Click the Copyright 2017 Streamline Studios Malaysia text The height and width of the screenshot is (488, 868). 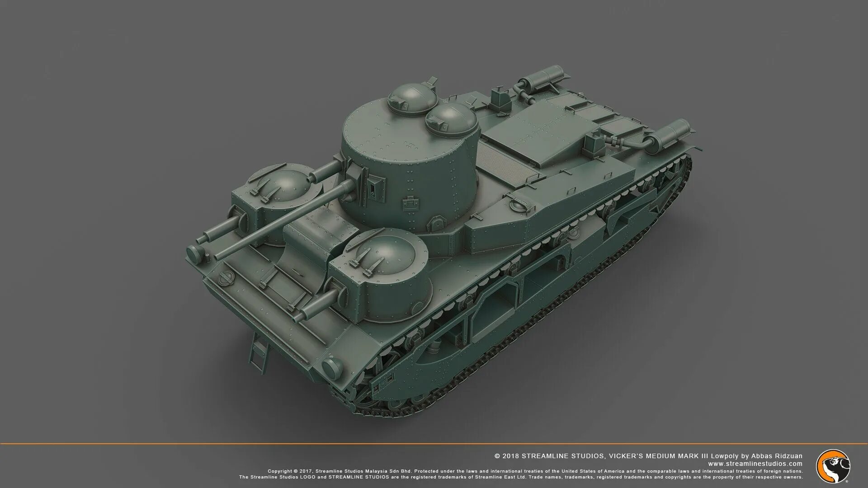click(x=339, y=470)
